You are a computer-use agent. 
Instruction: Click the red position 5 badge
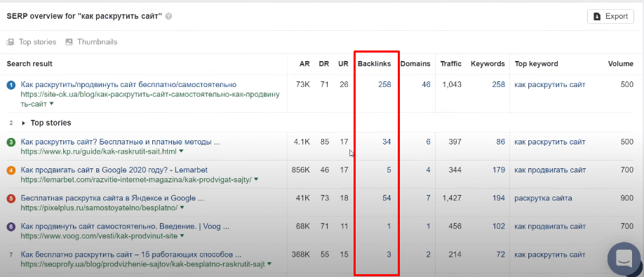click(11, 198)
